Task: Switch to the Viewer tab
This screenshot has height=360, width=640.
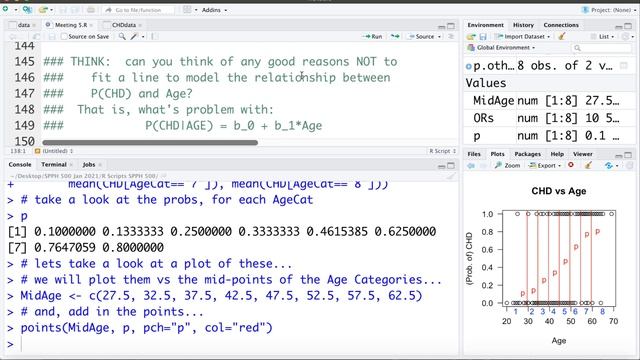Action: tap(582, 154)
